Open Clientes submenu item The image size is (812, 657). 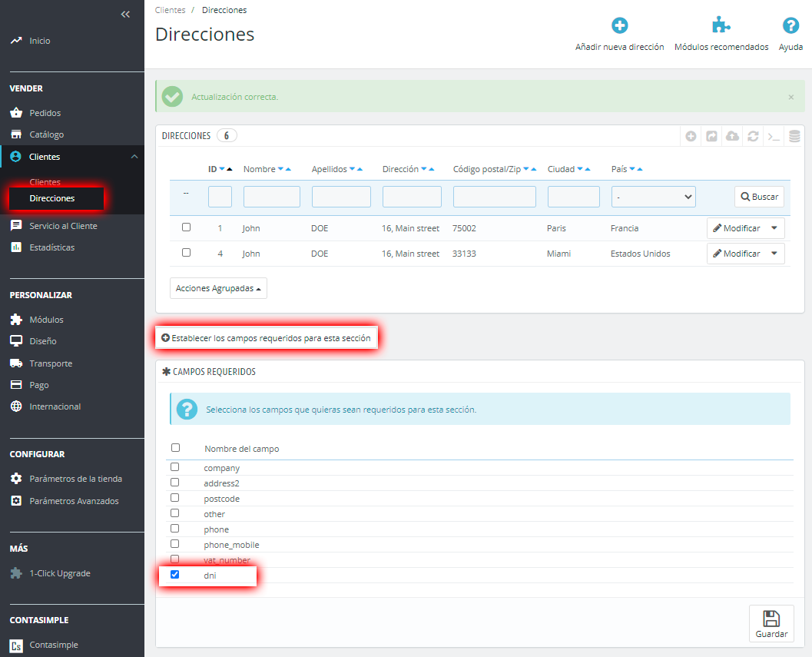[x=45, y=182]
